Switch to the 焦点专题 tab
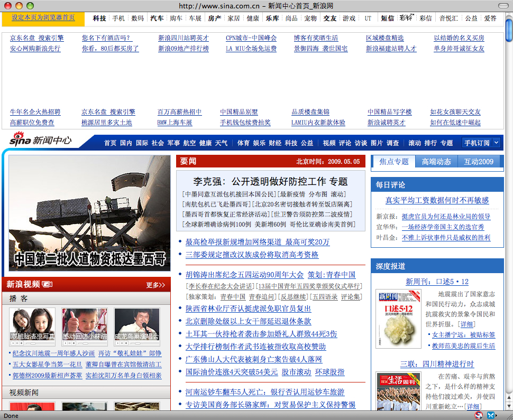Viewport: 513px width, 420px height. 393,162
